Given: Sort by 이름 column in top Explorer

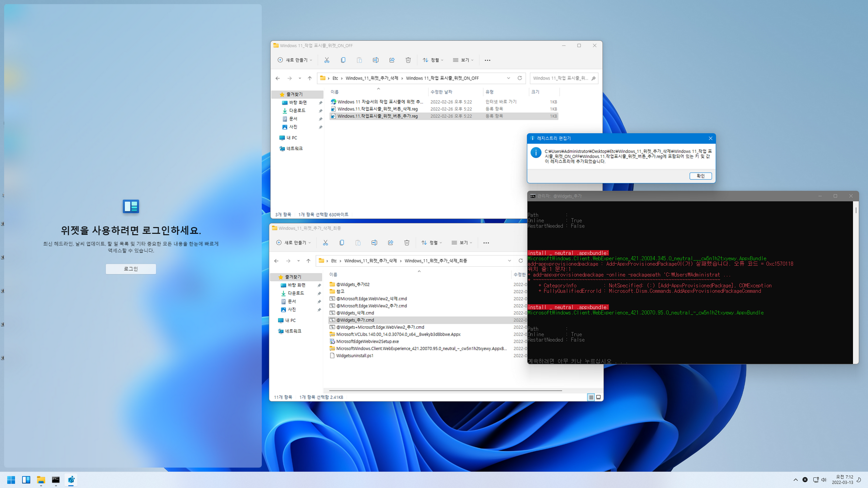Looking at the screenshot, I should 335,92.
